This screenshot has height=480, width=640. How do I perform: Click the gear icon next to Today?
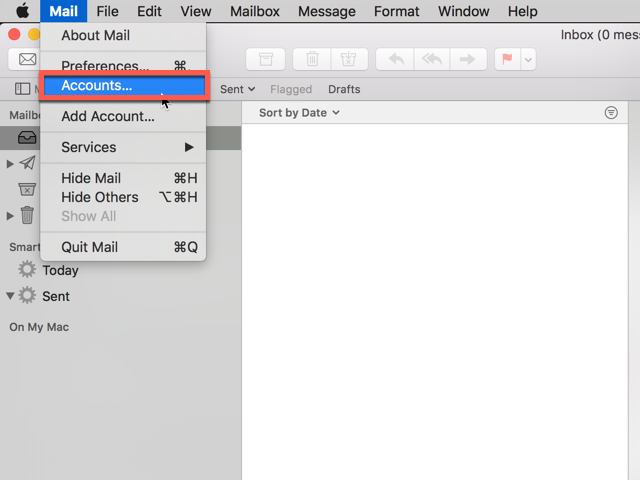click(27, 269)
